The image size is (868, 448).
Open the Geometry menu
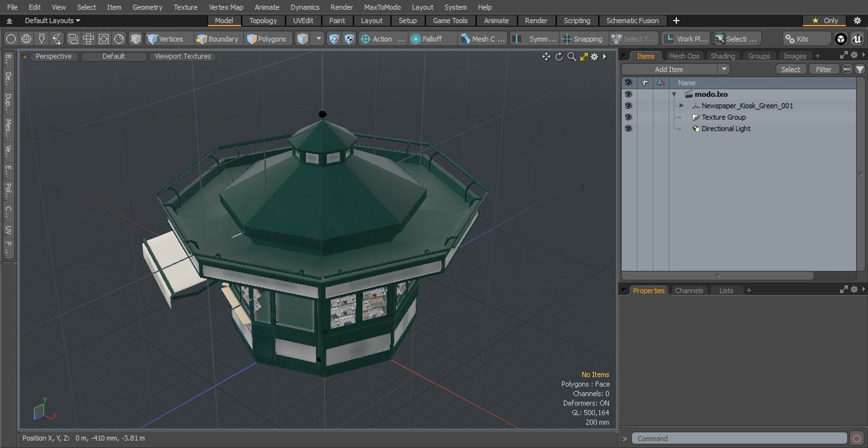tap(147, 7)
